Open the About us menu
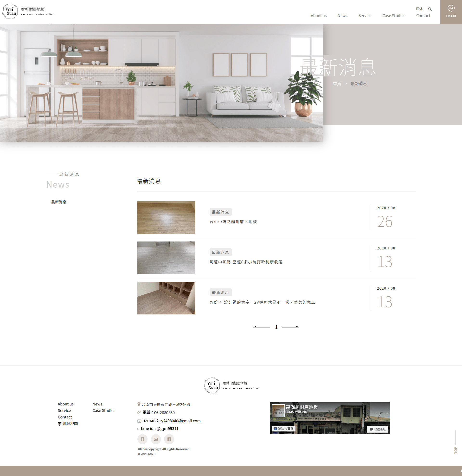 (319, 16)
